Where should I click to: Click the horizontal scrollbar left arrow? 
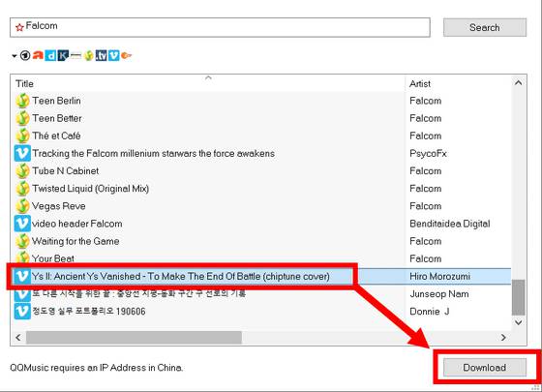point(18,338)
